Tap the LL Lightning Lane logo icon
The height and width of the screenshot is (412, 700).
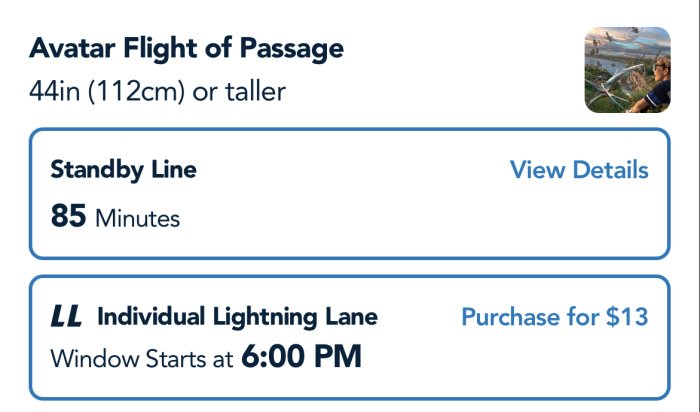tap(66, 316)
